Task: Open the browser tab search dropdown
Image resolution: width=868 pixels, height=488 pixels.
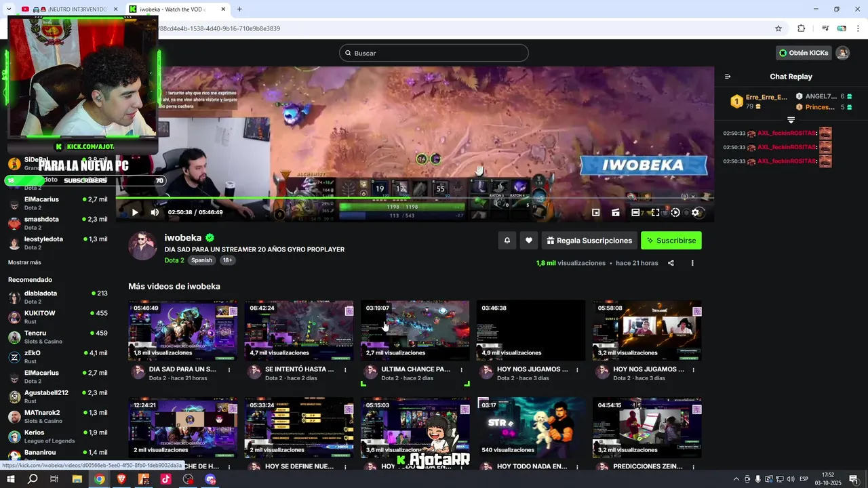Action: tap(8, 9)
